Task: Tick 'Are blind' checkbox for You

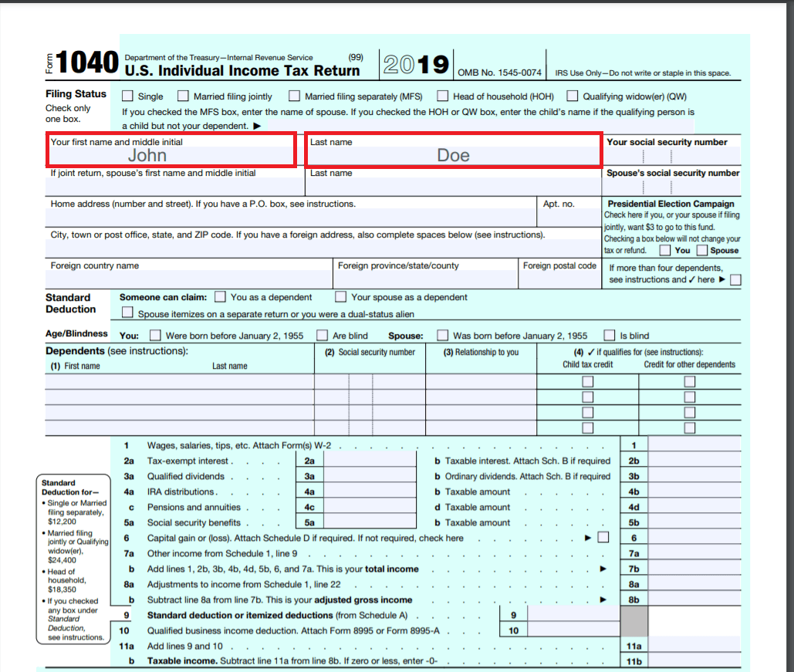Action: click(x=322, y=336)
